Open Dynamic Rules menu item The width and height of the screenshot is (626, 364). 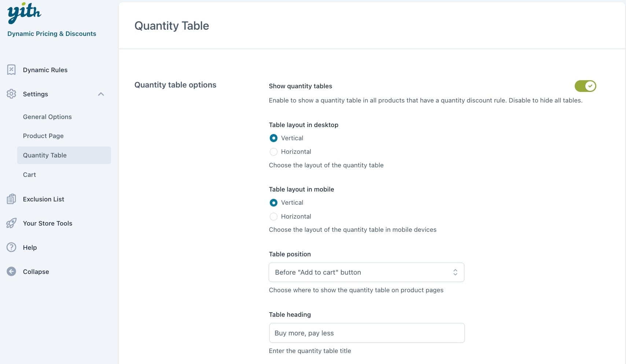pyautogui.click(x=45, y=70)
